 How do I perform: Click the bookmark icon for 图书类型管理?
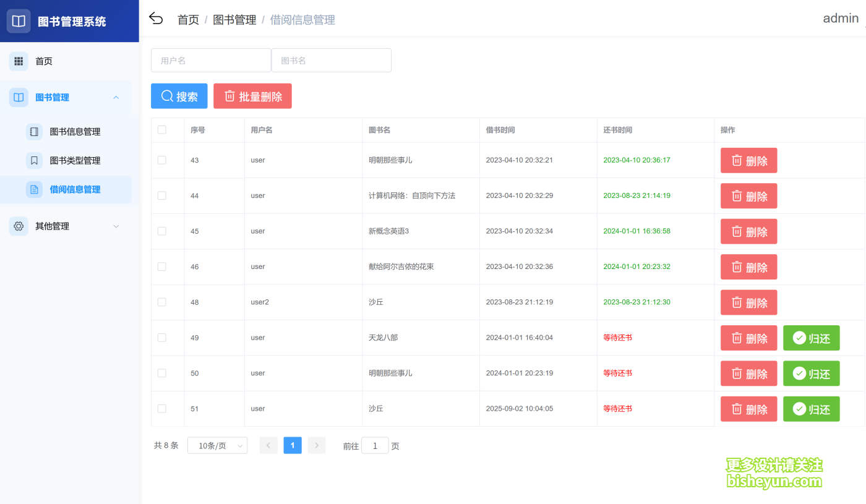[x=33, y=160]
